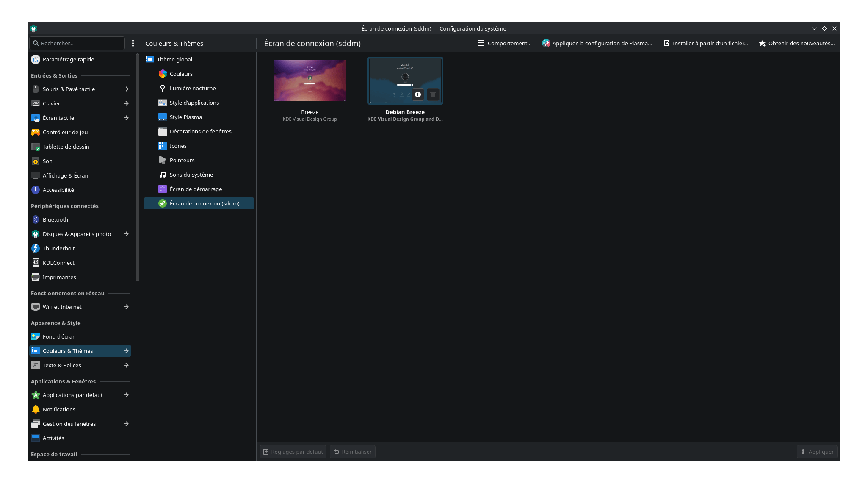Expand the Clavier submenu arrow
This screenshot has width=868, height=494.
pyautogui.click(x=126, y=103)
